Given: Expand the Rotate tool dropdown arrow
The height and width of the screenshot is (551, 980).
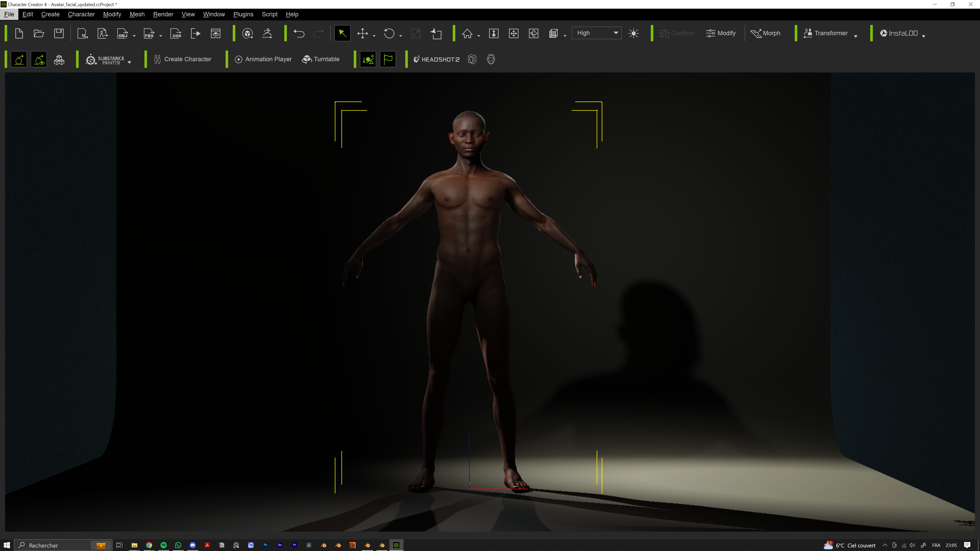Looking at the screenshot, I should 401,36.
